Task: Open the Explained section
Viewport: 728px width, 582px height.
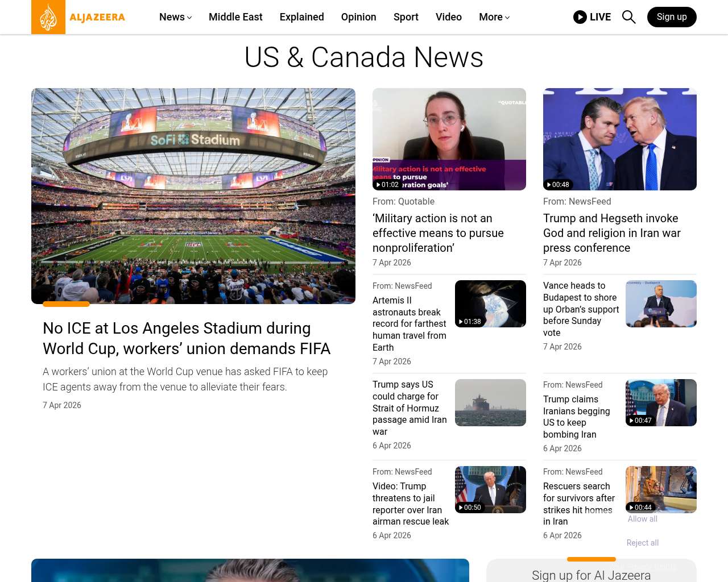Action: 302,17
